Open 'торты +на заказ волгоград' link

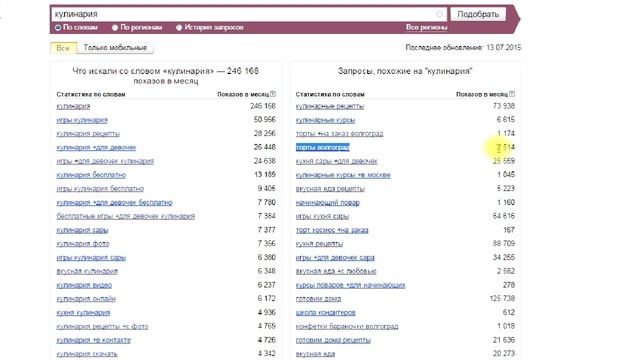coord(340,133)
